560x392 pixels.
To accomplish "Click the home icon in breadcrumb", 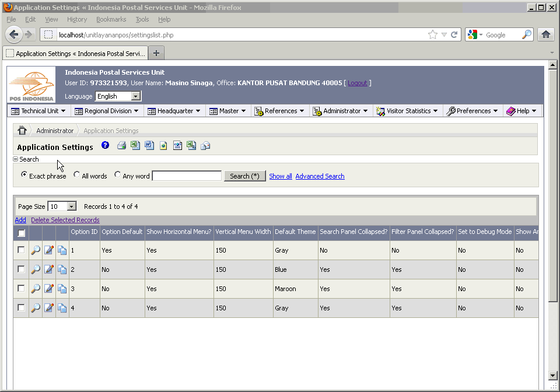I will point(22,131).
